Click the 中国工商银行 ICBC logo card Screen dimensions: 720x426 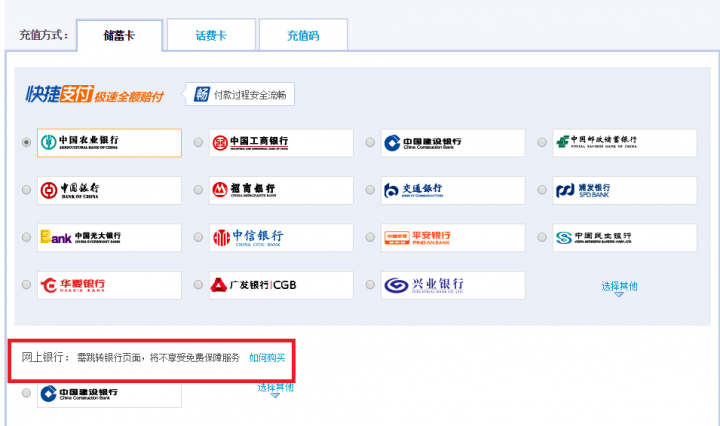pyautogui.click(x=281, y=143)
